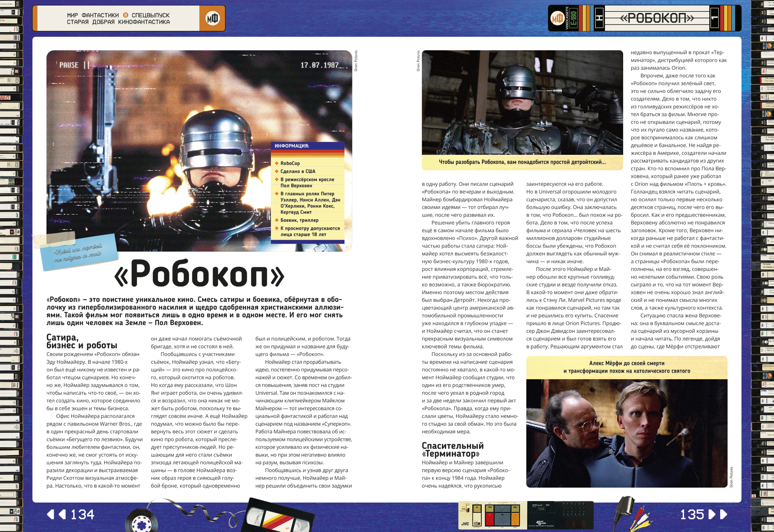The image size is (774, 532).
Task: Click the ИНФОРМАЦИЯ box header
Action: (x=308, y=146)
